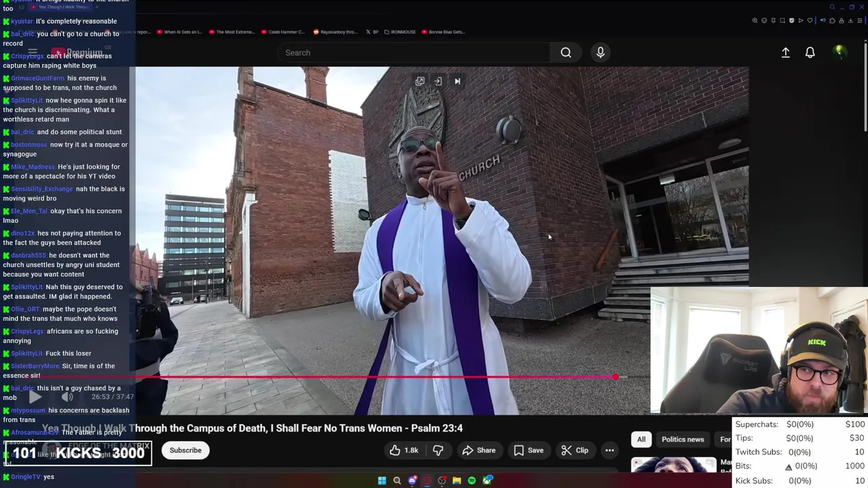Open the Spotify taskbar icon
The image size is (868, 488).
[472, 481]
